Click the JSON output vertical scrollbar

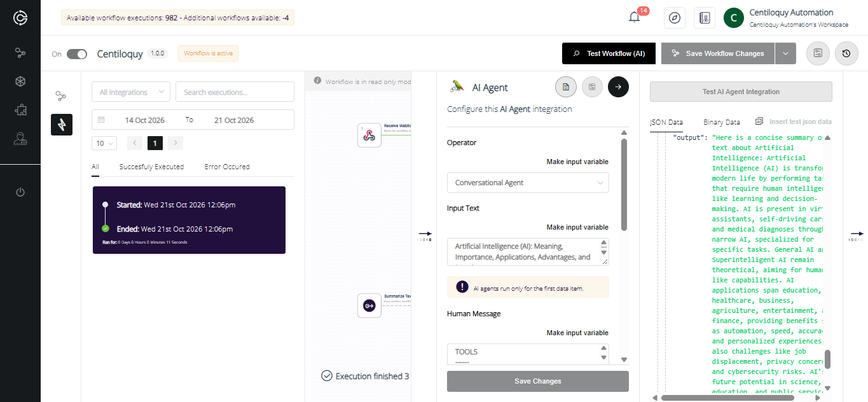827,359
